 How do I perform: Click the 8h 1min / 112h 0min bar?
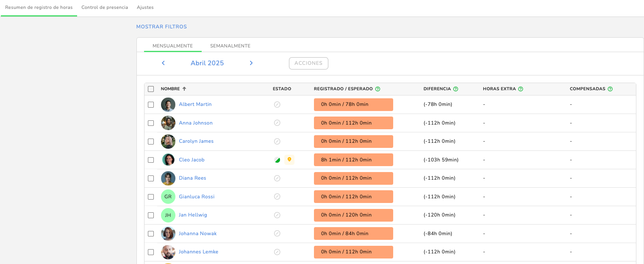[x=353, y=160]
